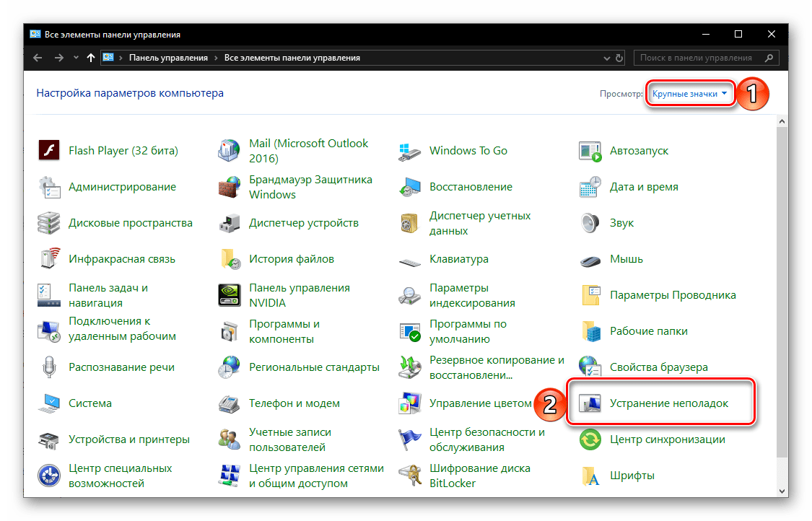Screen dimensions: 812x521
Task: Click the Система link
Action: pos(90,403)
